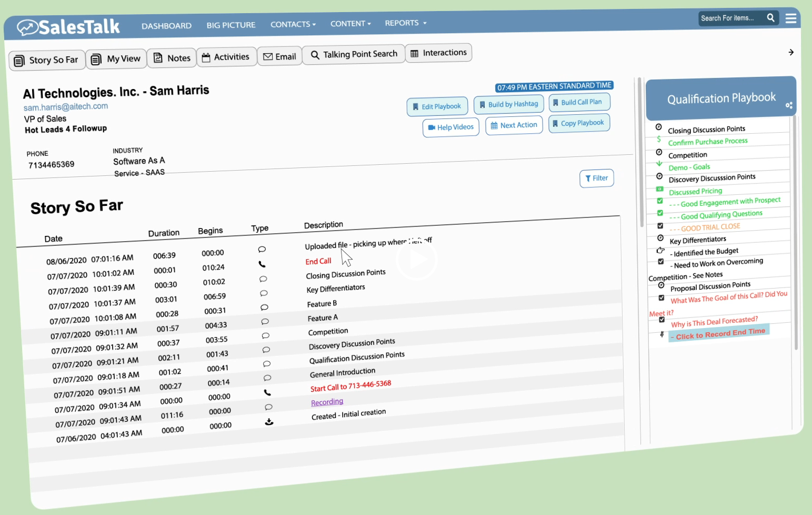This screenshot has height=515, width=812.
Task: Click the circle icon beside Closing Discussion Points in playbook
Action: point(658,127)
